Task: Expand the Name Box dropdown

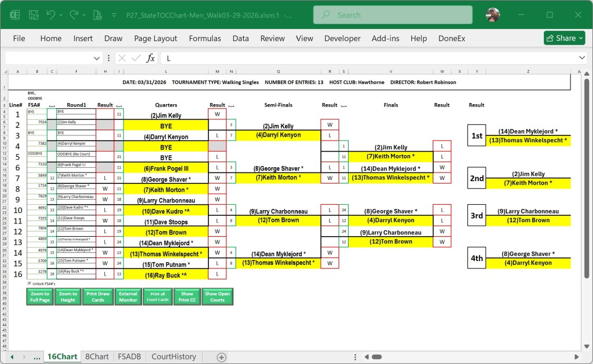Action: [x=97, y=58]
